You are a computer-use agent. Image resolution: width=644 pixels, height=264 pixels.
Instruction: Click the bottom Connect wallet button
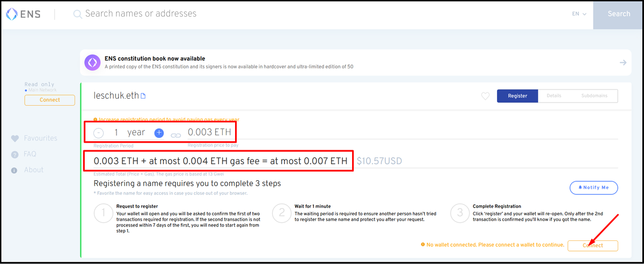pos(592,245)
